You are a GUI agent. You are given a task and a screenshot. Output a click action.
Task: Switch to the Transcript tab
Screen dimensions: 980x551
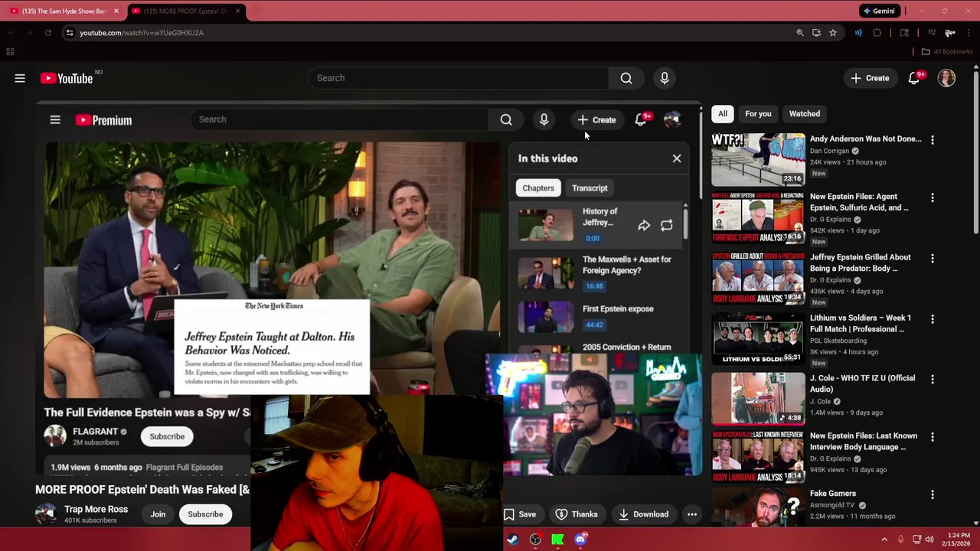coord(590,188)
